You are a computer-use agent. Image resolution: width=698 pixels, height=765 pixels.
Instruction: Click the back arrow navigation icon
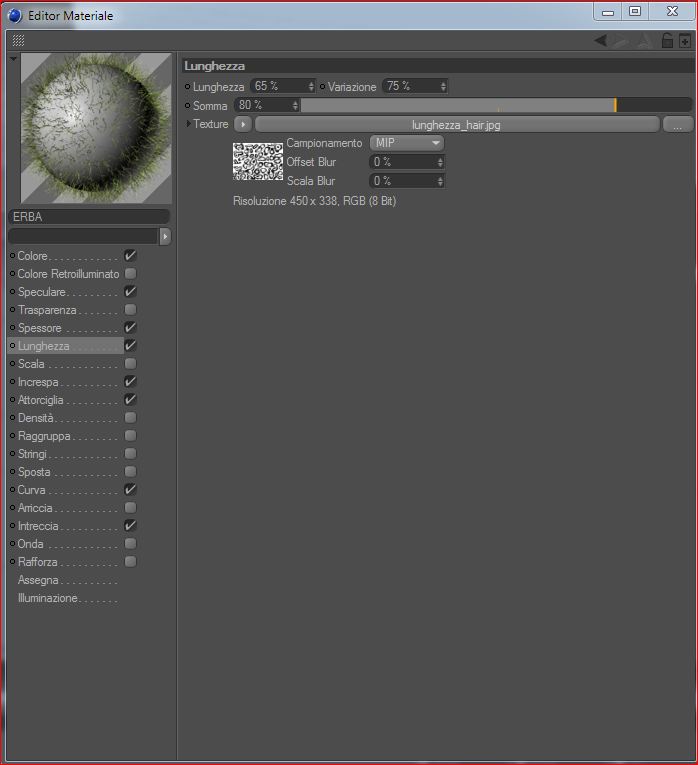pyautogui.click(x=601, y=40)
